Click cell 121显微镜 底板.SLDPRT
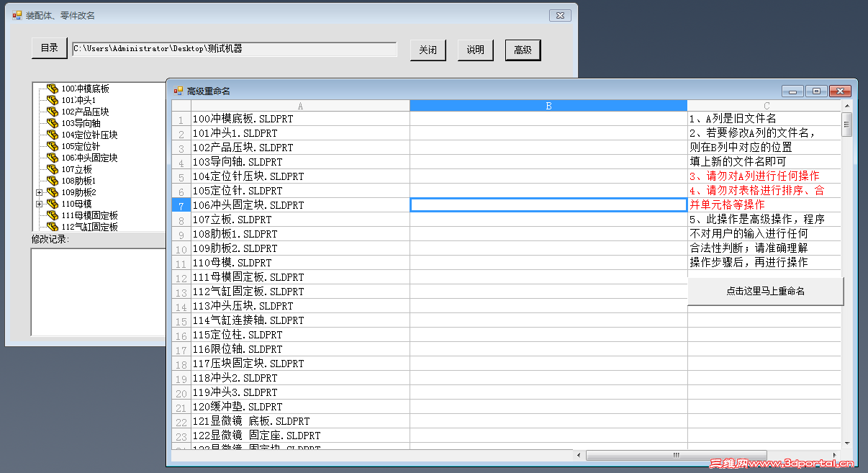The image size is (868, 473). click(300, 421)
